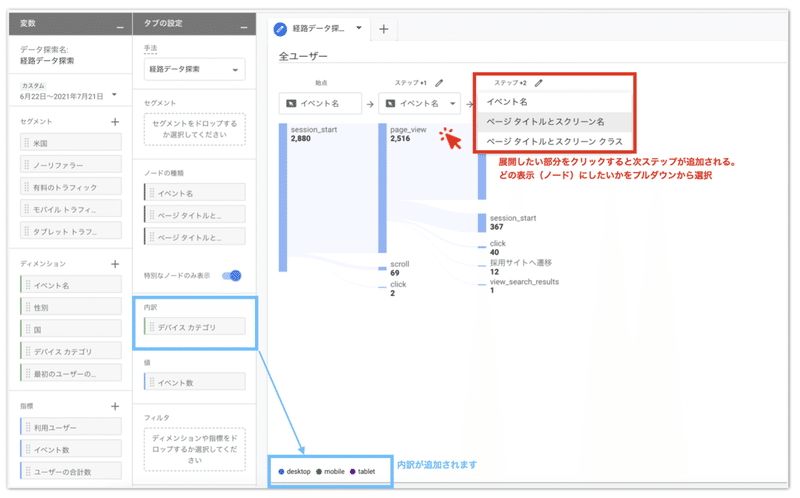Screen dimensions: 800x498
Task: Add a new dimension with plus icon
Action: (x=115, y=264)
